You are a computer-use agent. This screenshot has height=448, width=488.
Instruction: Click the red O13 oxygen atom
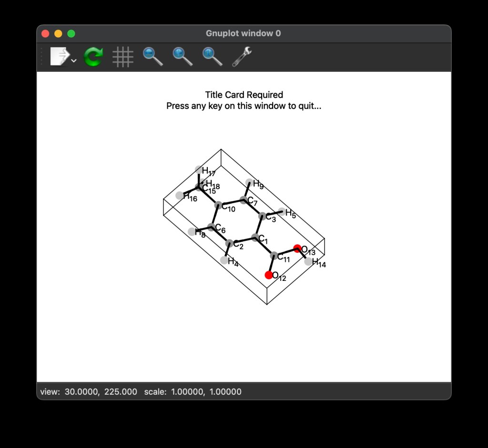(x=297, y=248)
